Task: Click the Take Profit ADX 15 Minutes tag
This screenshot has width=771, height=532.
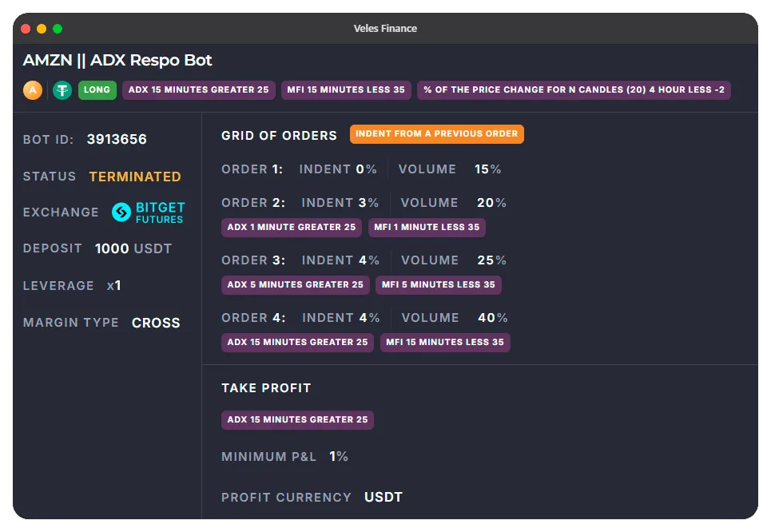Action: tap(297, 420)
